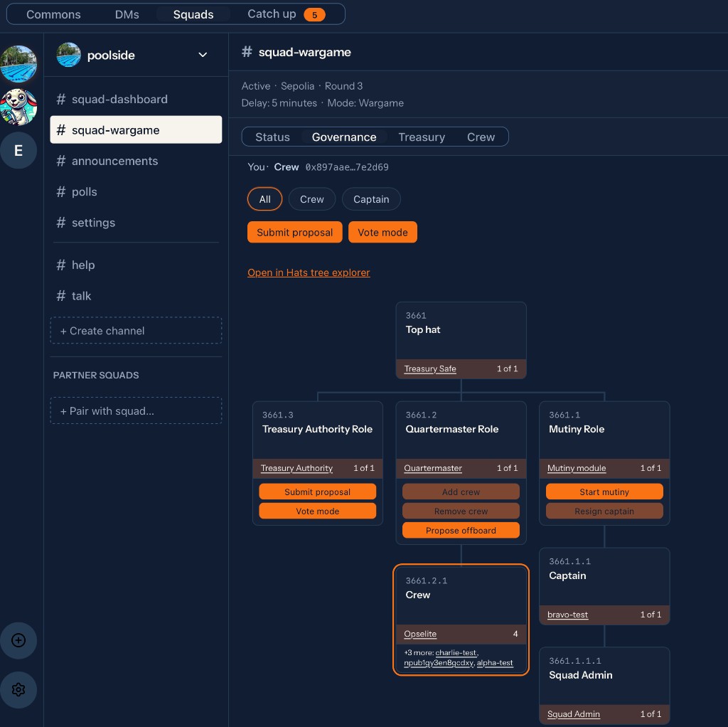Click the Start mutiny button
The height and width of the screenshot is (727, 728).
tap(604, 492)
